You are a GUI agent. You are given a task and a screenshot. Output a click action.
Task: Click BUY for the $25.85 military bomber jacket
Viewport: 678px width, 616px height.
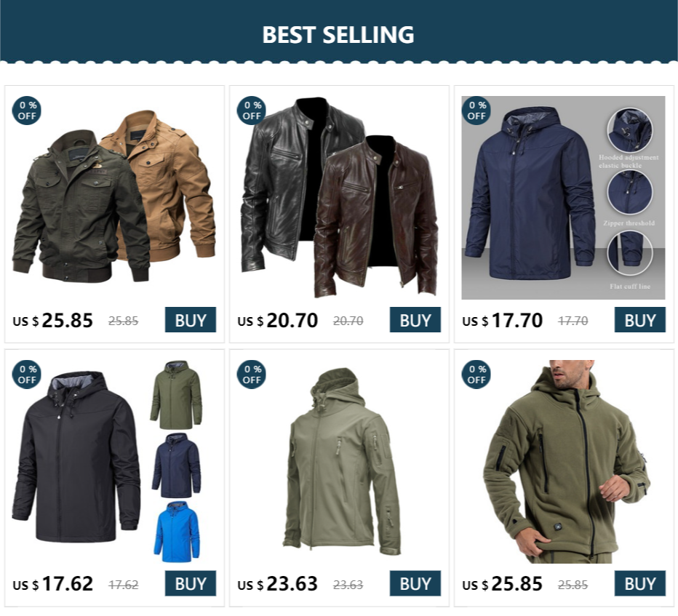[x=191, y=319]
